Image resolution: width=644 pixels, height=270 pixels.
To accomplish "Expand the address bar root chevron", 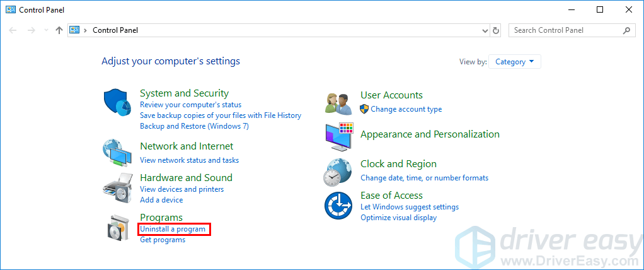I will pos(85,30).
